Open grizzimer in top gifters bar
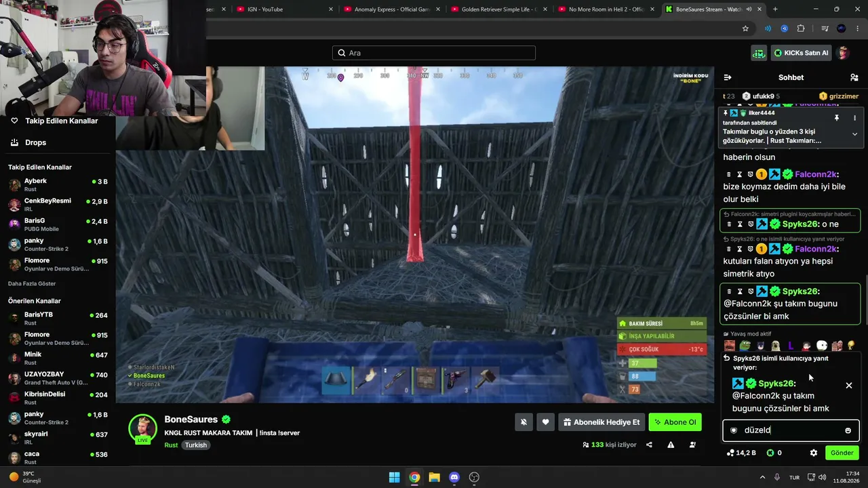Screen dimensions: 868x488 tap(839, 96)
